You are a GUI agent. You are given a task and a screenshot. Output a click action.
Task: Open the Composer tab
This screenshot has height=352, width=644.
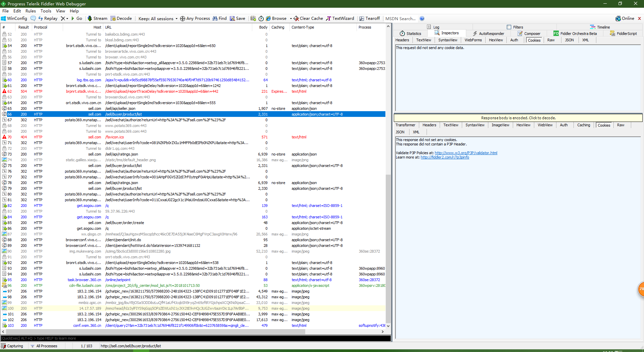click(x=529, y=33)
